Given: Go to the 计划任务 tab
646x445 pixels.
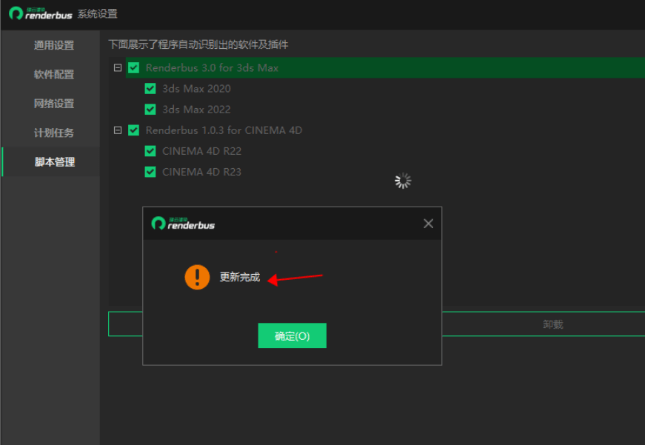Looking at the screenshot, I should pos(54,133).
